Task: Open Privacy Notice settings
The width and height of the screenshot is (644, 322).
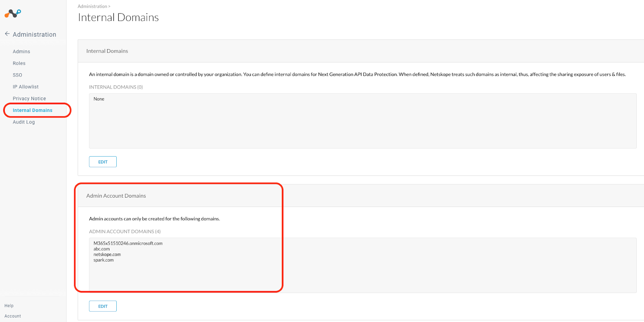Action: [x=29, y=98]
